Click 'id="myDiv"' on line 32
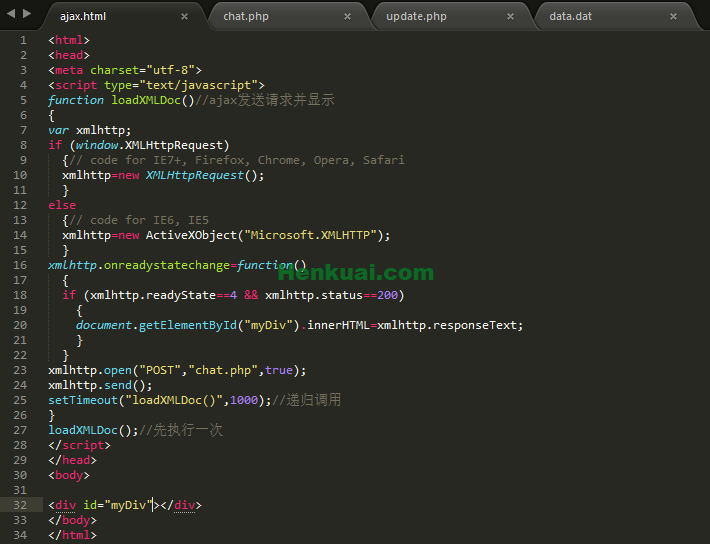Image resolution: width=710 pixels, height=544 pixels. click(x=118, y=505)
